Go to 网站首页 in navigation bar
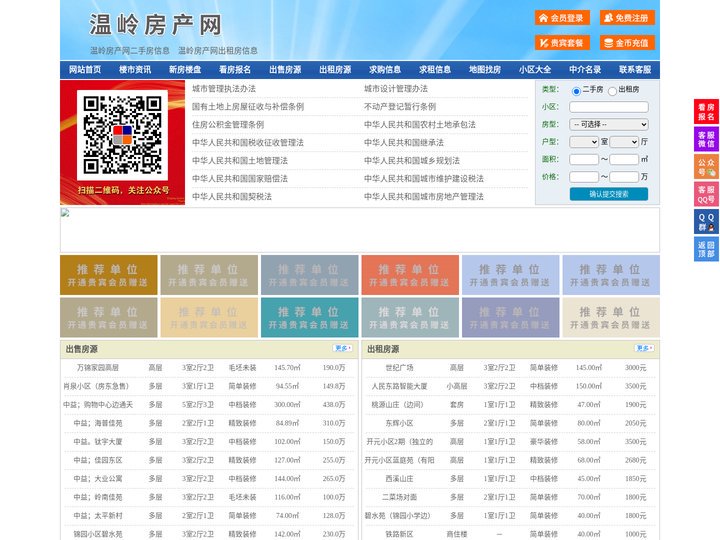 pos(85,70)
